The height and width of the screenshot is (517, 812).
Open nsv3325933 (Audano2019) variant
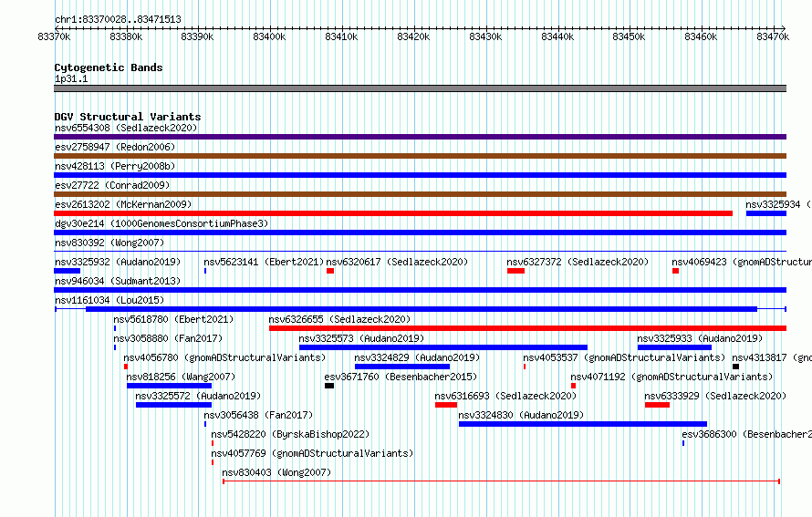700,338
